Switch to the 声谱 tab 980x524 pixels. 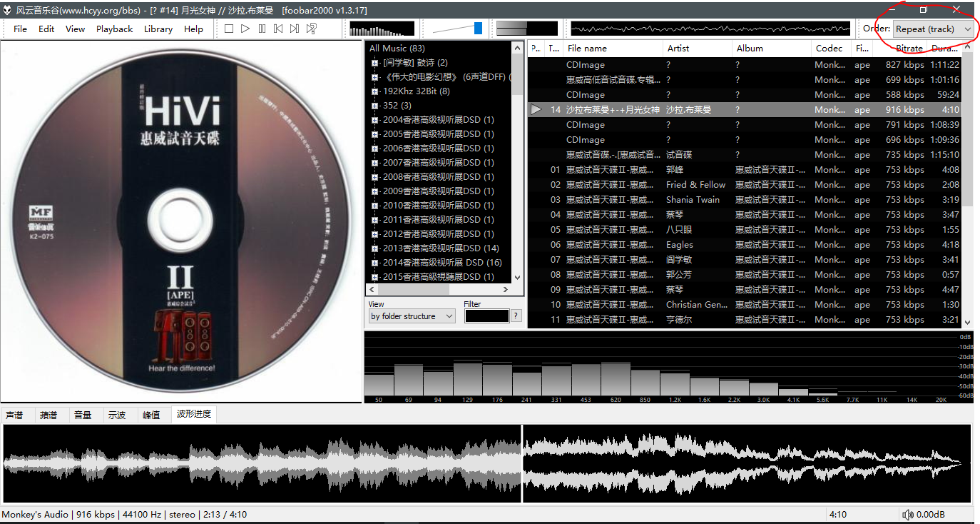(x=14, y=415)
